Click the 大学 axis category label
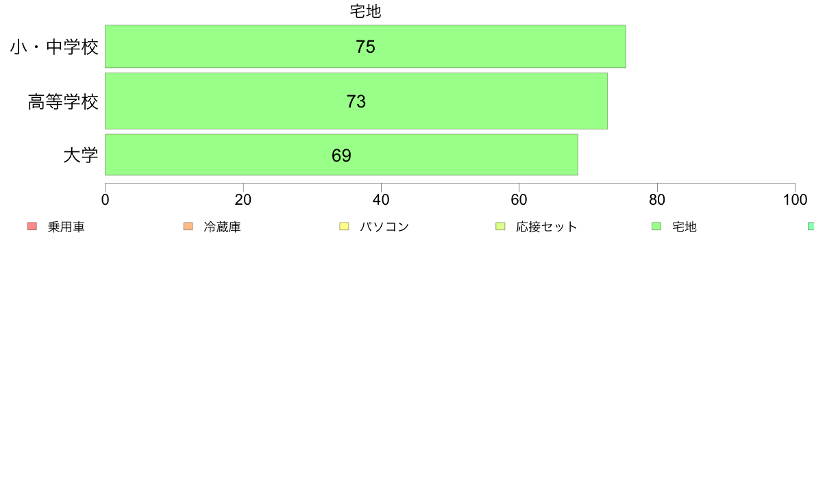Image resolution: width=814 pixels, height=504 pixels. pyautogui.click(x=80, y=155)
